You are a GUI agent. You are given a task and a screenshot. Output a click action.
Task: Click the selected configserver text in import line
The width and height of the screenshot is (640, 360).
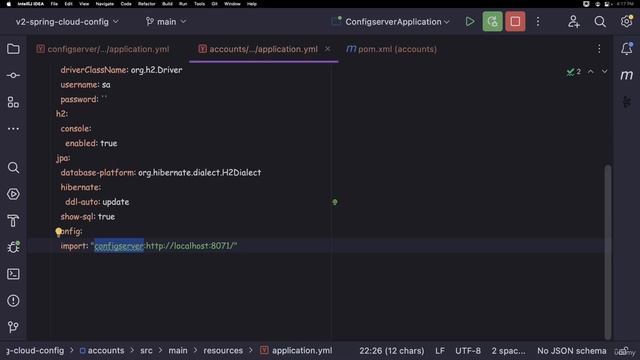click(119, 246)
